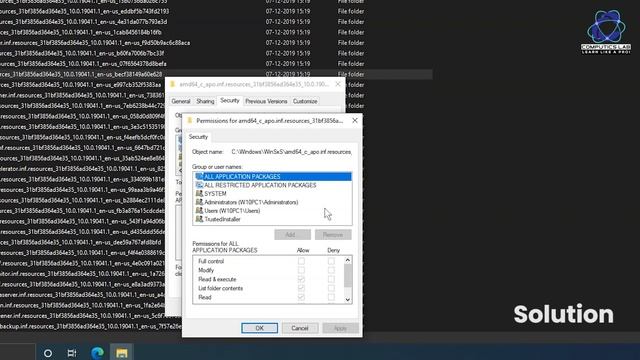This screenshot has width=640, height=360.
Task: Open File Explorer from the taskbar
Action: point(122,353)
